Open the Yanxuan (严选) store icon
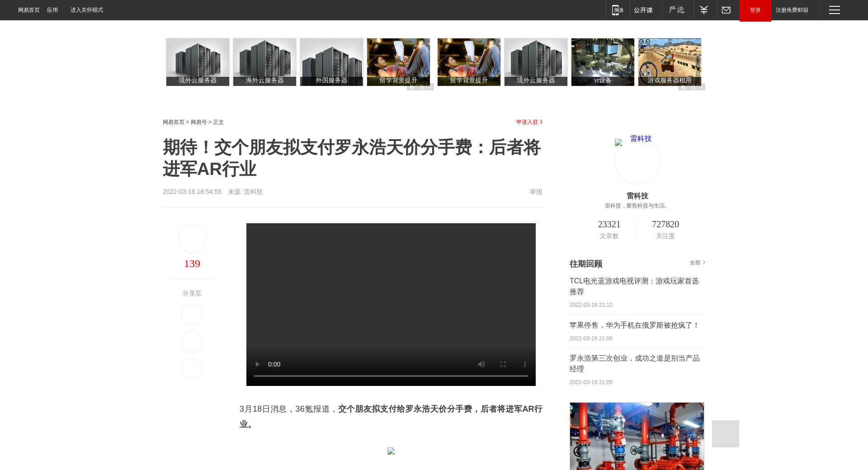 [x=677, y=10]
